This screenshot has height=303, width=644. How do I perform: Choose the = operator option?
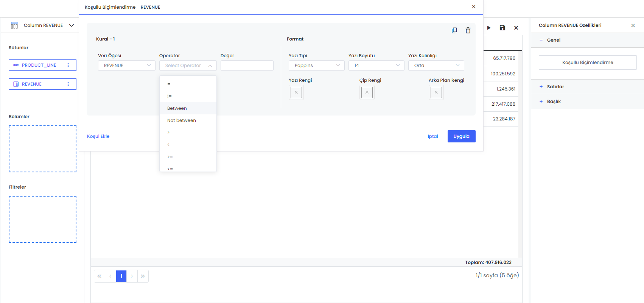tap(188, 84)
